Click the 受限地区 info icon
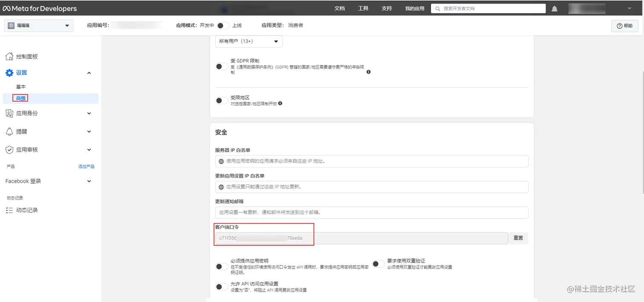Image resolution: width=644 pixels, height=302 pixels. (280, 103)
